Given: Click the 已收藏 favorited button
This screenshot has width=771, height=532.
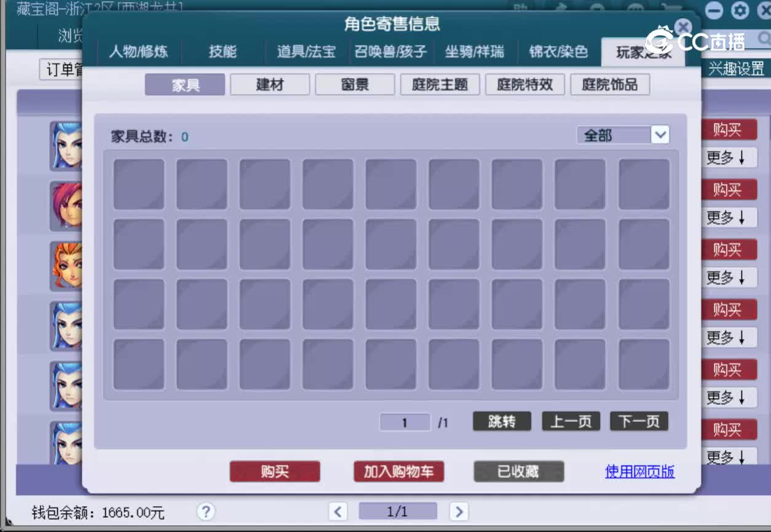Looking at the screenshot, I should click(x=518, y=472).
